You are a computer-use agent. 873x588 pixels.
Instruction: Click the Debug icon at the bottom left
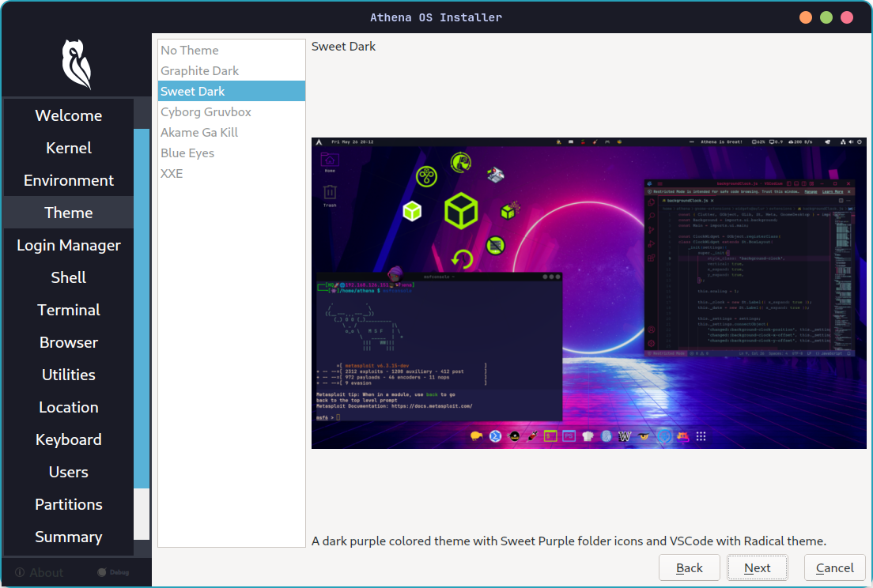(x=103, y=571)
